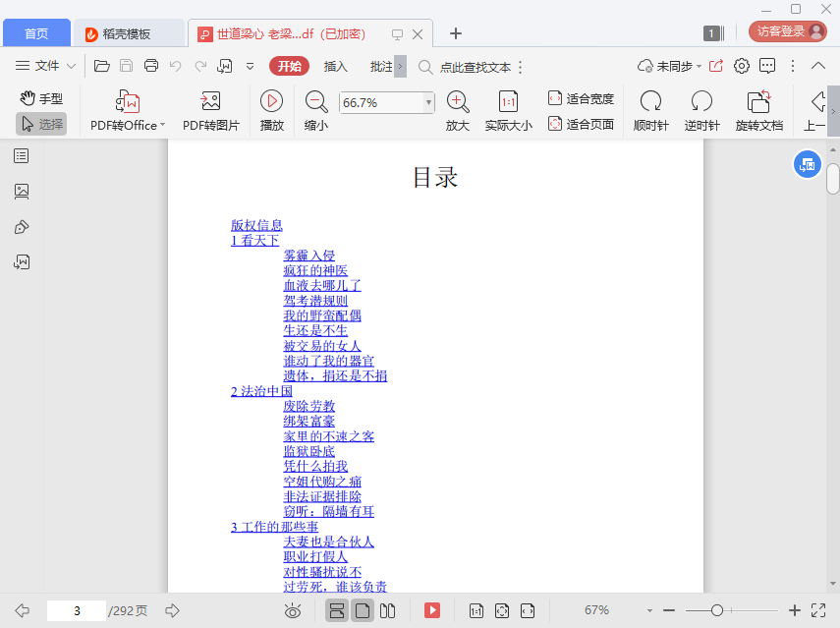The height and width of the screenshot is (628, 840).
Task: Enable continuous scrolling view mode
Action: coord(336,611)
